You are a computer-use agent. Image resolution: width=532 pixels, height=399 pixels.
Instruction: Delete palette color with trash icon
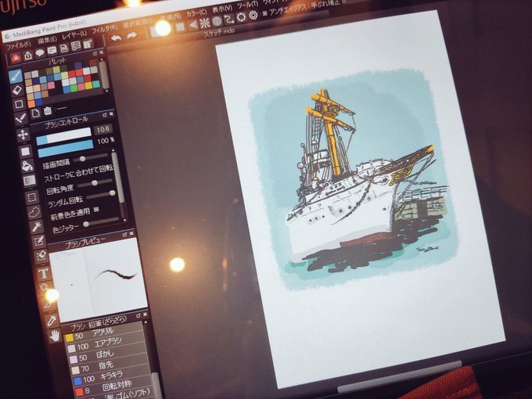click(x=48, y=111)
